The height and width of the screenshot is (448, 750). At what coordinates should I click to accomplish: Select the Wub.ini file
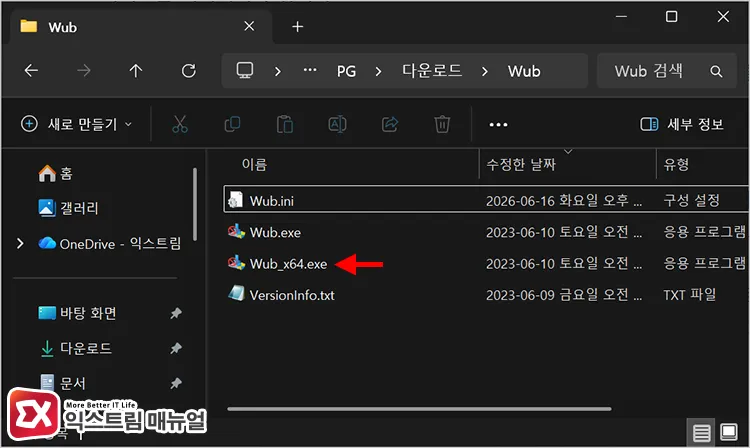(x=486, y=200)
